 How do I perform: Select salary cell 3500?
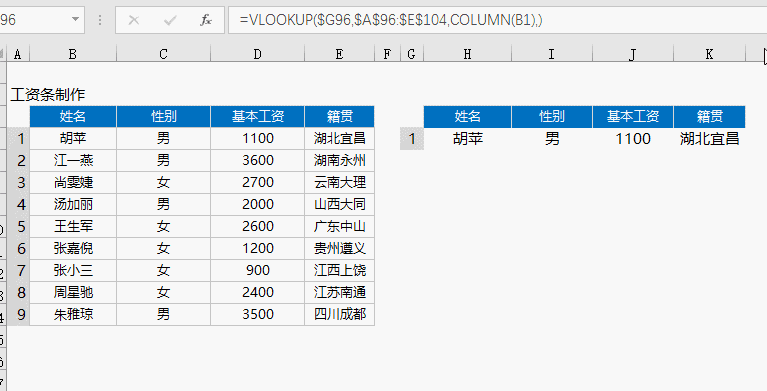pyautogui.click(x=257, y=315)
